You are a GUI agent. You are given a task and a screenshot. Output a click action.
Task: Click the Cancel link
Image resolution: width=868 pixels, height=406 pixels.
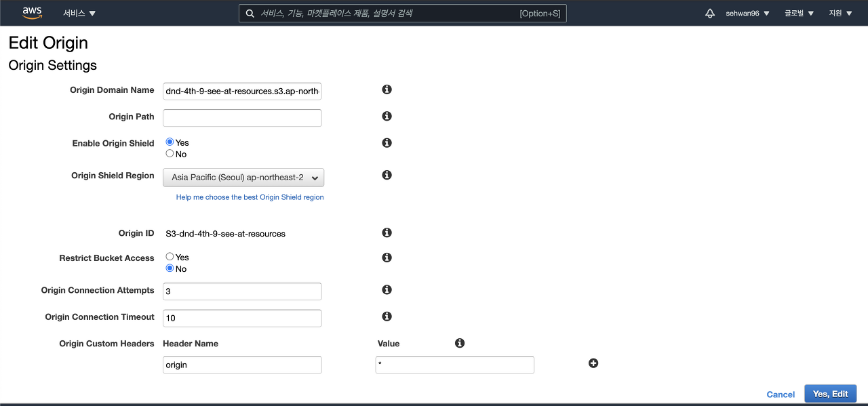pos(781,394)
